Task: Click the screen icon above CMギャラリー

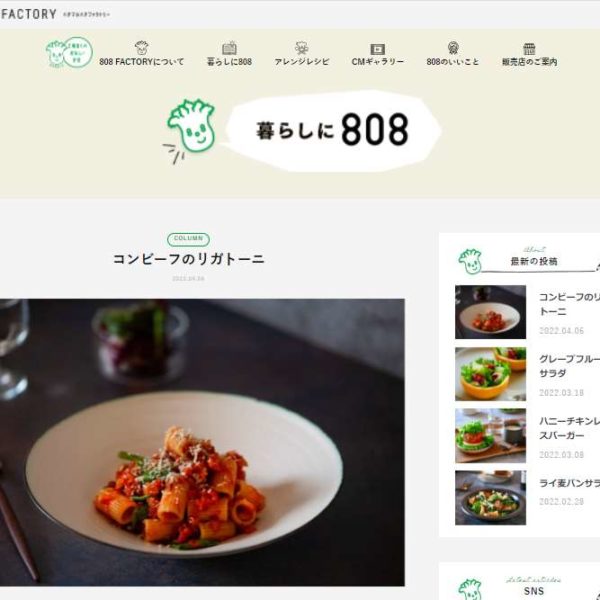Action: point(377,49)
